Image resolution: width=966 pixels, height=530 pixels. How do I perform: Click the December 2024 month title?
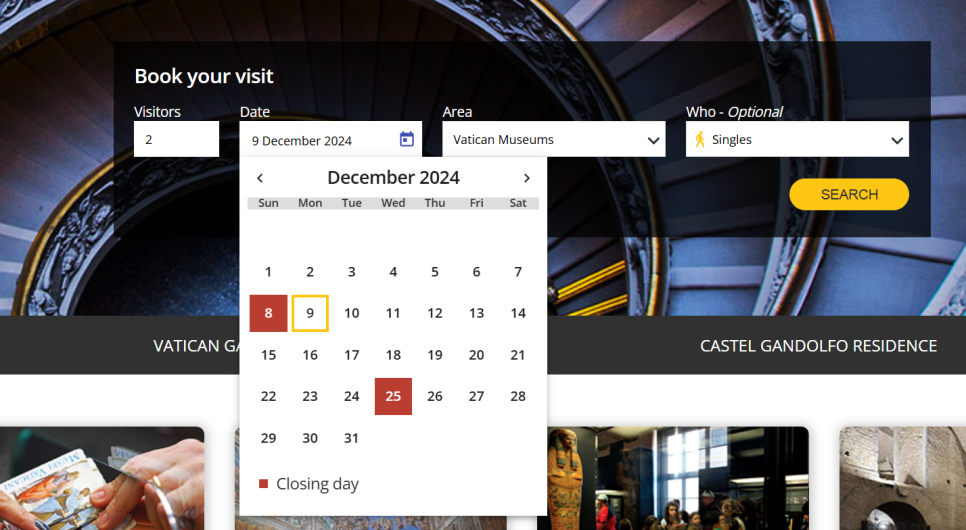coord(393,177)
